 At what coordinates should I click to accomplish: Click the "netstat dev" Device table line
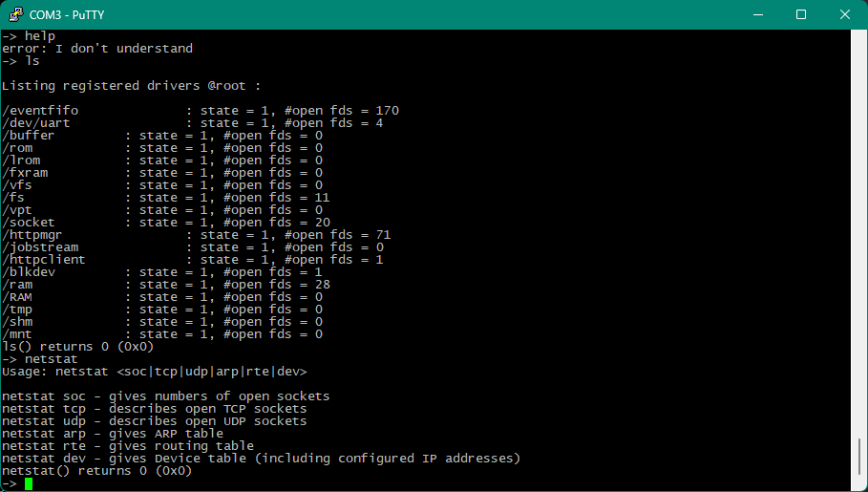(x=261, y=459)
